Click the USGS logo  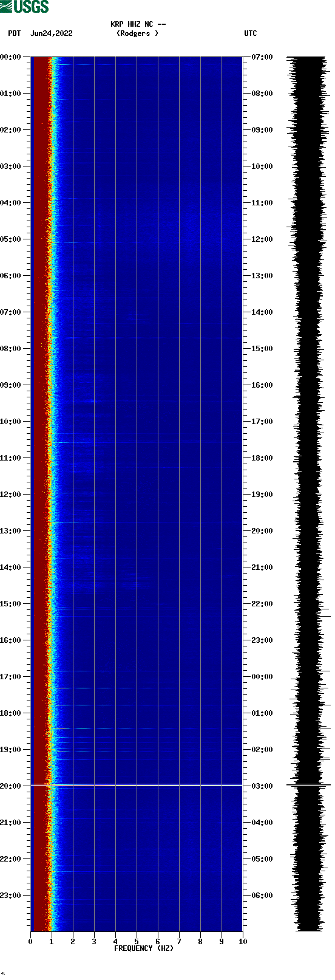click(24, 7)
